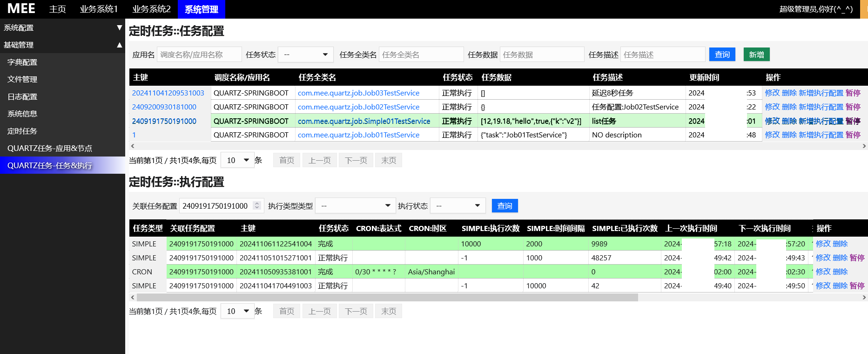
Task: Click 上一页 in 执行配置 pagination
Action: 320,311
